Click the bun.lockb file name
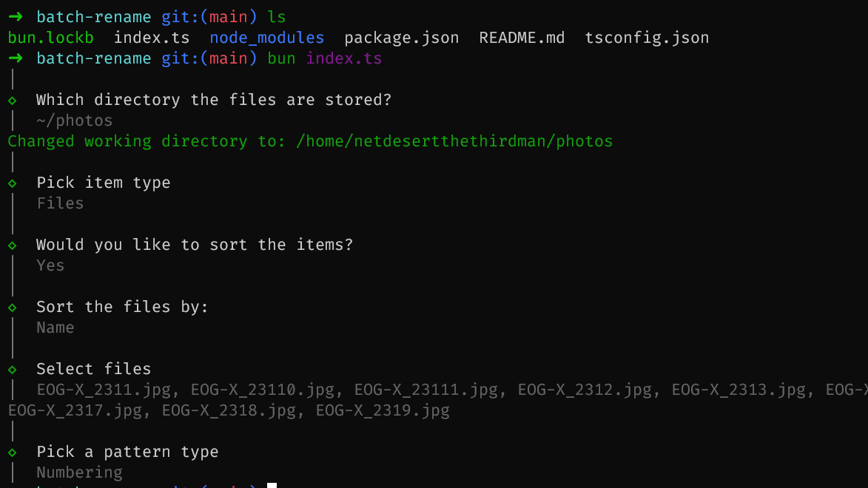The image size is (868, 488). pos(51,38)
